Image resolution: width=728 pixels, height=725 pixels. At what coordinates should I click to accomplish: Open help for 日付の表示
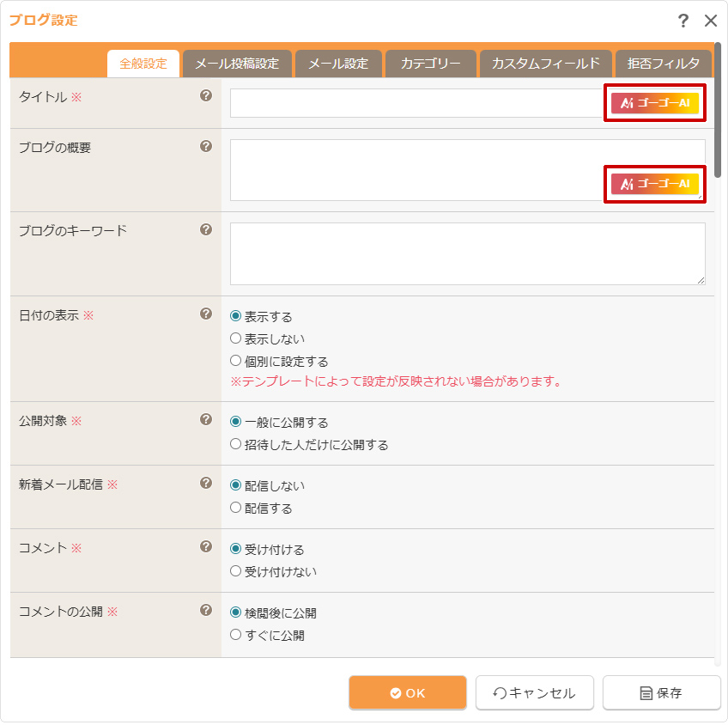(x=206, y=314)
